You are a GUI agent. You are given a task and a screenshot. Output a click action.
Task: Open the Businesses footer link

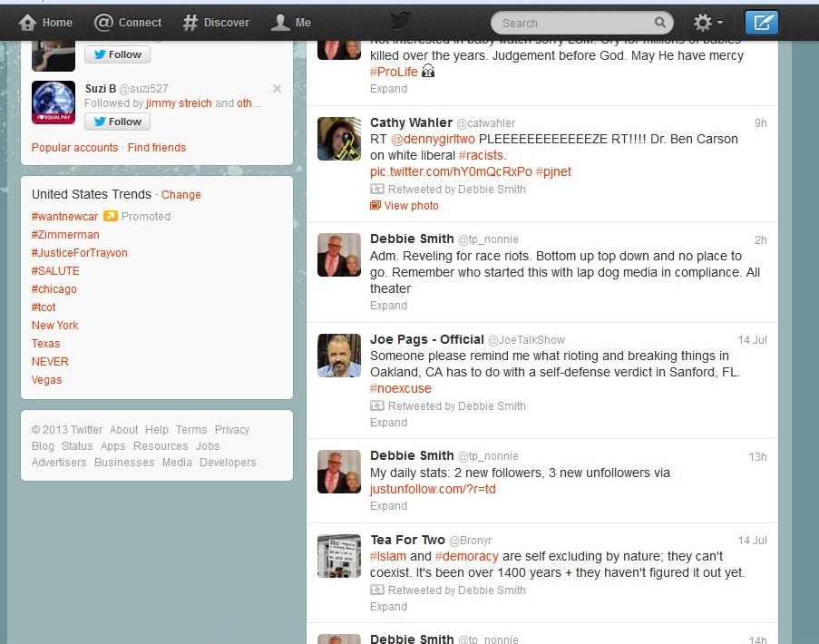point(124,463)
